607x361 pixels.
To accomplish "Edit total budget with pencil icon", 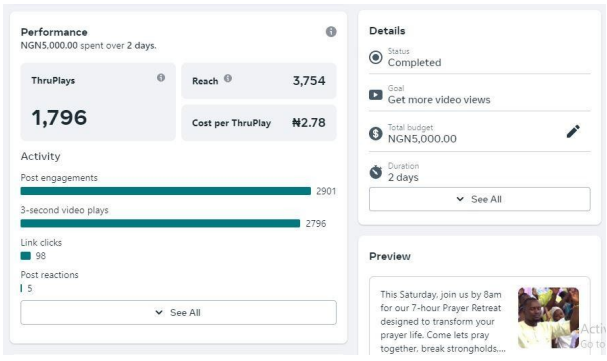I will [573, 132].
